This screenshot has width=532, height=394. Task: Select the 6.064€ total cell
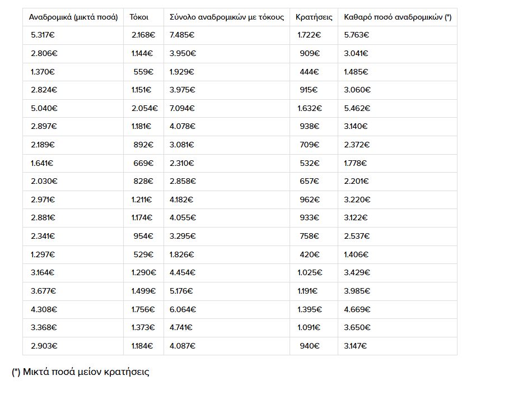(x=183, y=309)
